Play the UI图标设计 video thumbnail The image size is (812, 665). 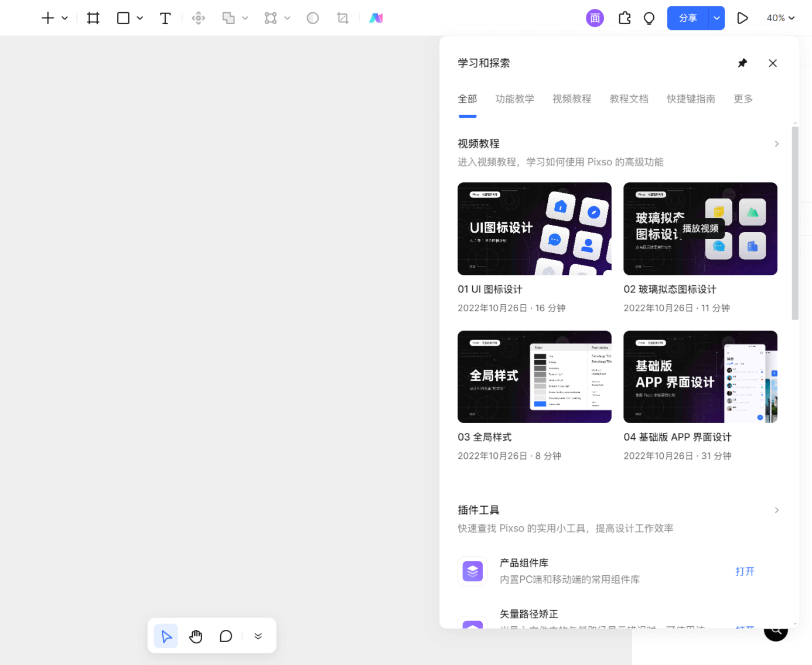point(534,229)
